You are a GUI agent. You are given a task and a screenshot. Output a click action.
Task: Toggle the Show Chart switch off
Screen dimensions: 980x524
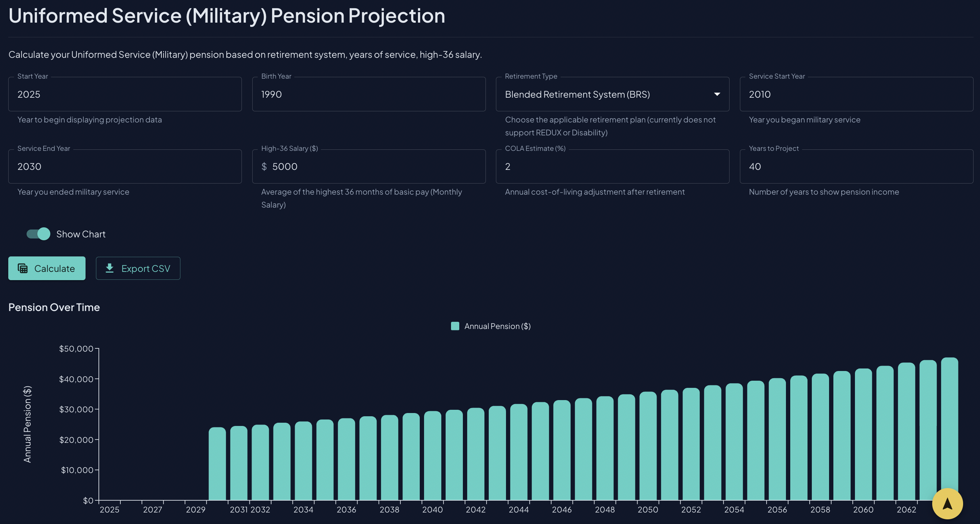coord(38,234)
